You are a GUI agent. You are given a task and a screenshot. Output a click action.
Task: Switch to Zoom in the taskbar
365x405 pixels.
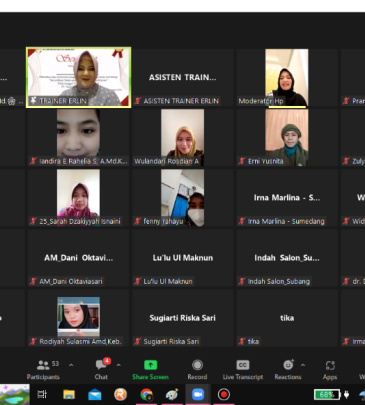pyautogui.click(x=198, y=395)
